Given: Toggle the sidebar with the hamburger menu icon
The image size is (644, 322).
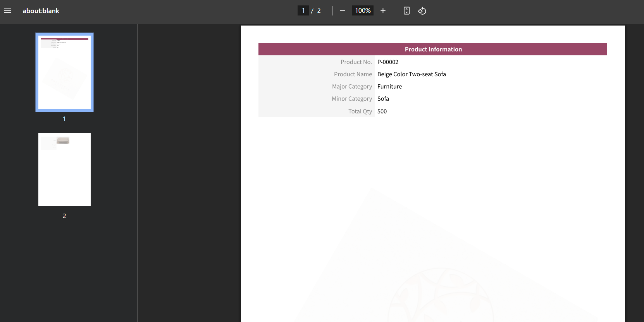Looking at the screenshot, I should [7, 11].
